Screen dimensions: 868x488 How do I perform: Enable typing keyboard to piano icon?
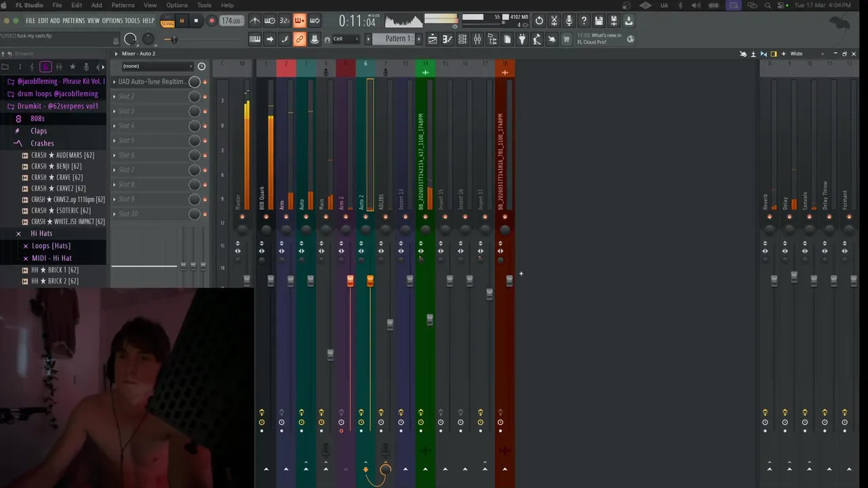(x=255, y=39)
